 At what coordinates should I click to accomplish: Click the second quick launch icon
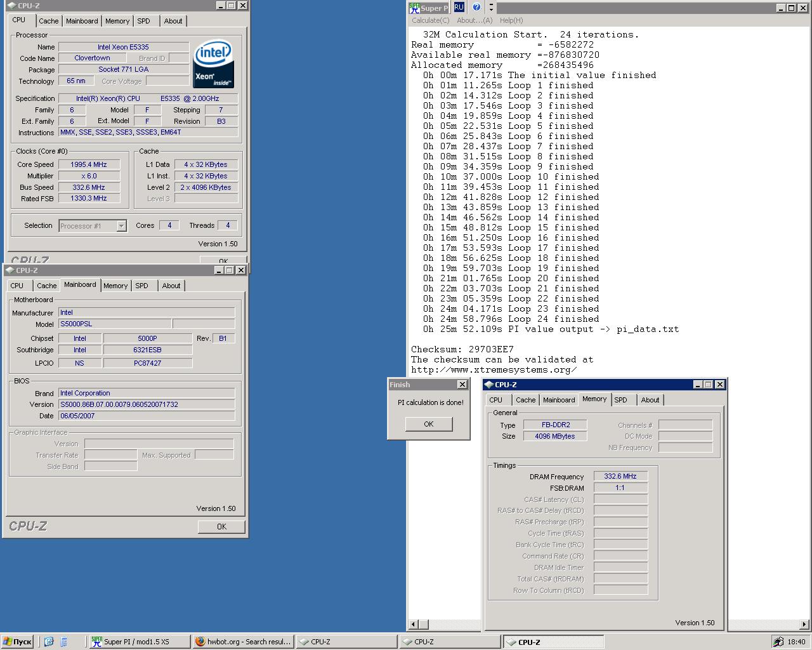click(63, 642)
